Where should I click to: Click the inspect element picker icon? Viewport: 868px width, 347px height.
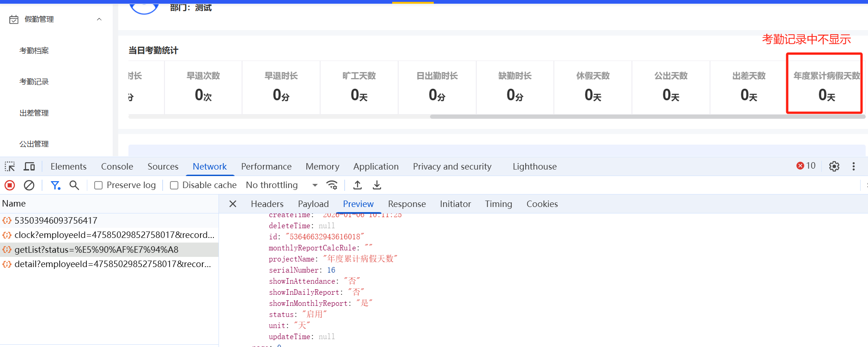[x=10, y=166]
